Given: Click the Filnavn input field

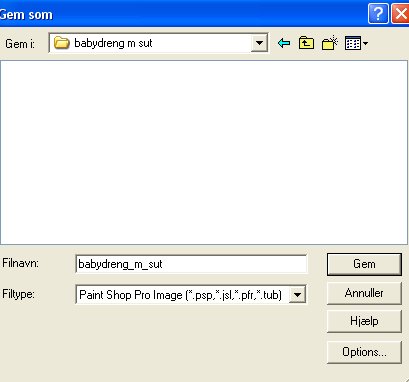Looking at the screenshot, I should (191, 264).
